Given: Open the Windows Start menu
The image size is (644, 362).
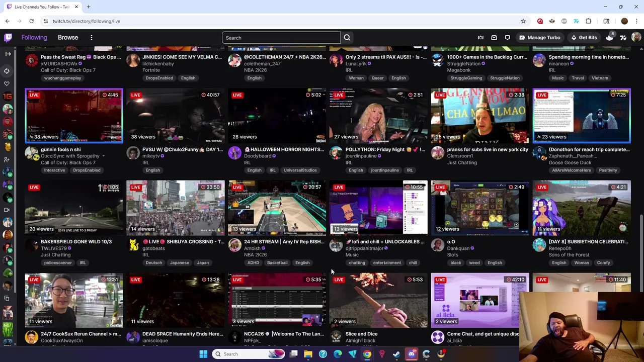Looking at the screenshot, I should [203, 354].
